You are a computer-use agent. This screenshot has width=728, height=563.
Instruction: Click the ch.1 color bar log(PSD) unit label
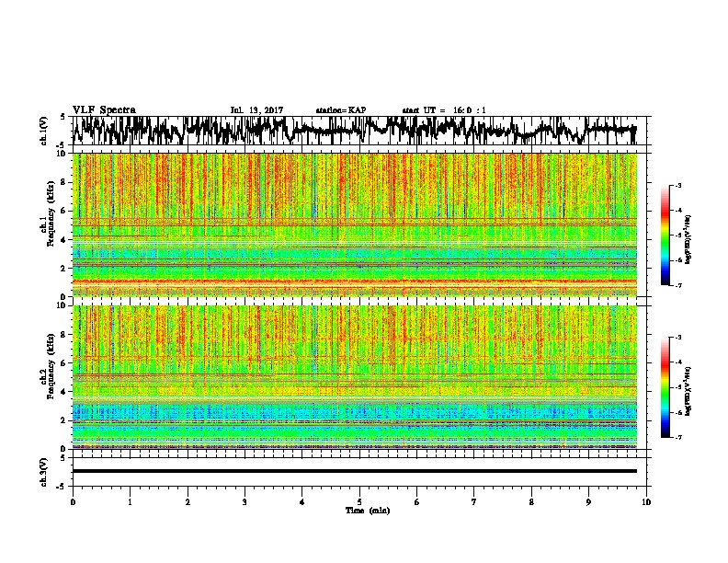(688, 240)
